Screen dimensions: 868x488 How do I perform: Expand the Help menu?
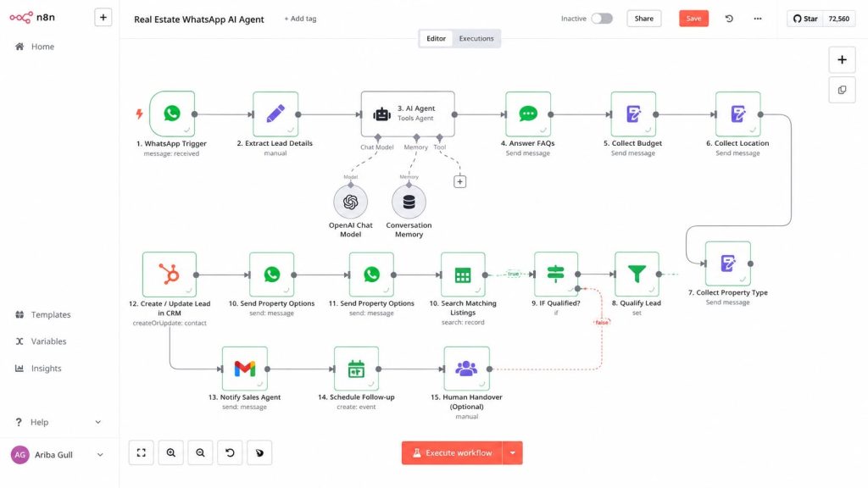point(58,422)
